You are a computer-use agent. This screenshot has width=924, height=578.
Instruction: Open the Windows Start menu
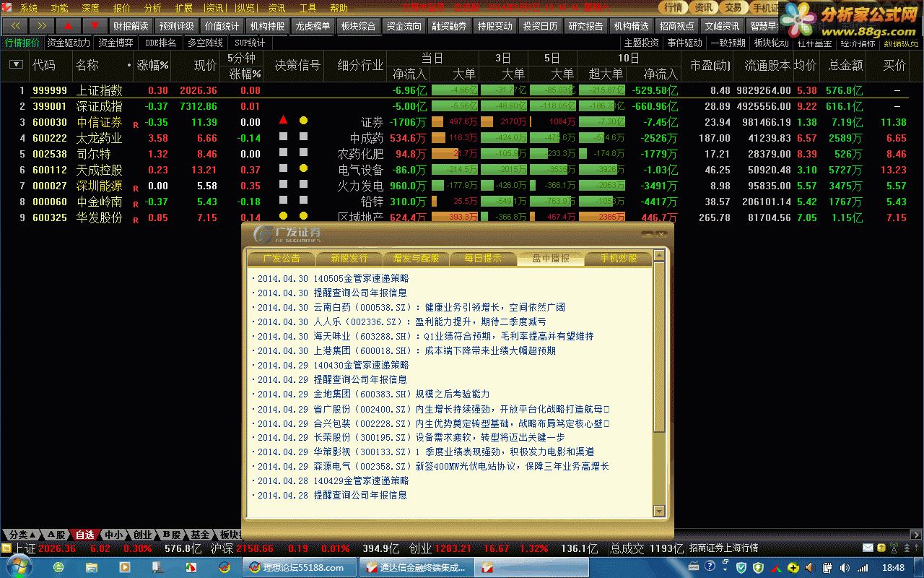pyautogui.click(x=18, y=567)
